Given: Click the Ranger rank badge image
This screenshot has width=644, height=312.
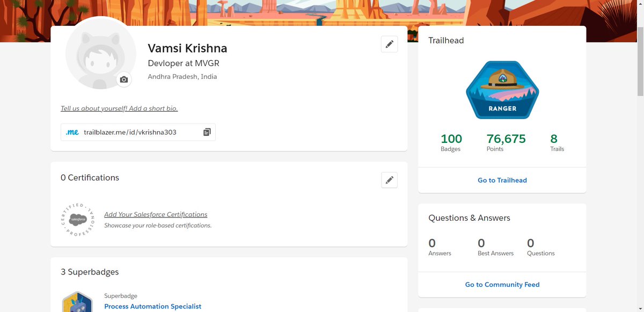Looking at the screenshot, I should [x=502, y=90].
